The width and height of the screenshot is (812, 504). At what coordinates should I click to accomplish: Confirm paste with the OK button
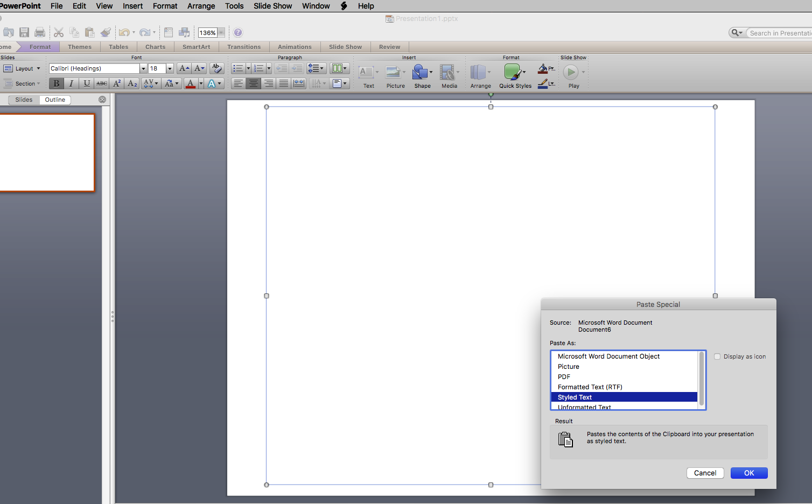click(748, 473)
